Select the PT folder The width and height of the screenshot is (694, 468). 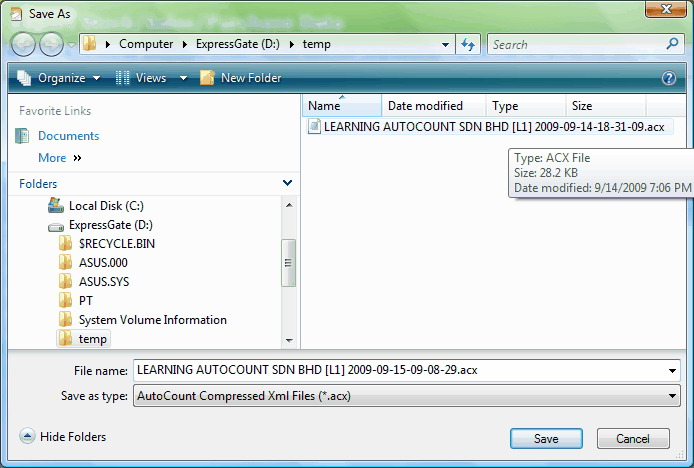coord(86,301)
